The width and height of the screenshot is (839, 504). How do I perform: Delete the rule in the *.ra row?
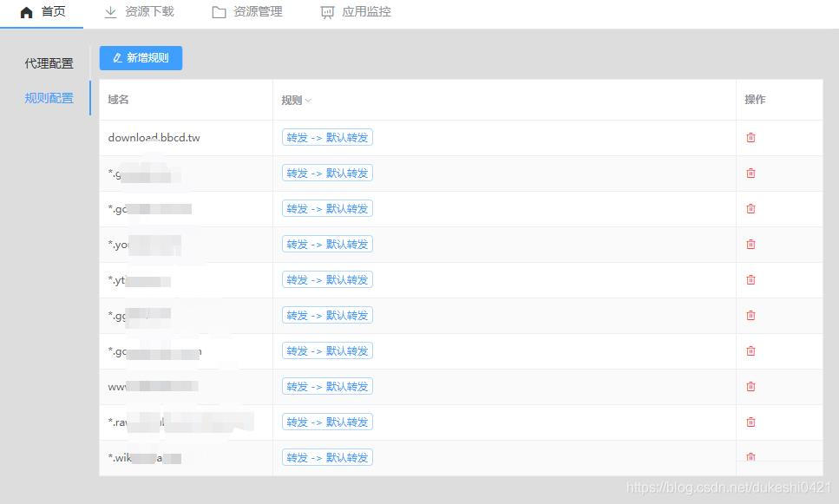pos(751,422)
